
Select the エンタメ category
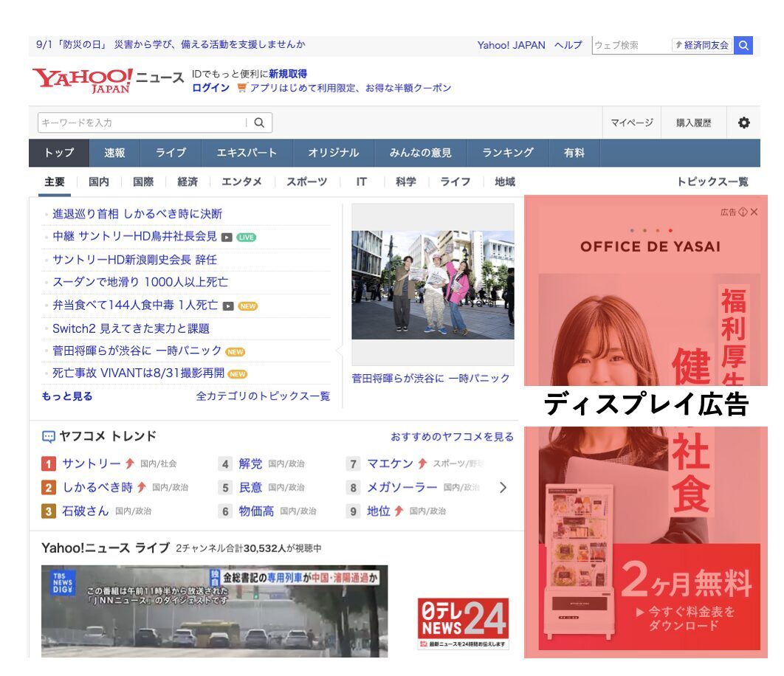pyautogui.click(x=241, y=182)
